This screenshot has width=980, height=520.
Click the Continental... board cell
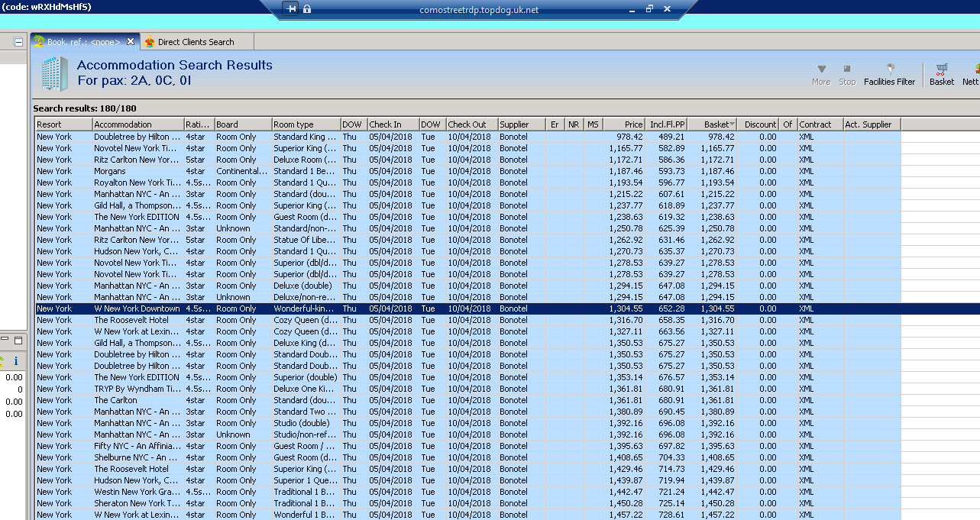243,171
